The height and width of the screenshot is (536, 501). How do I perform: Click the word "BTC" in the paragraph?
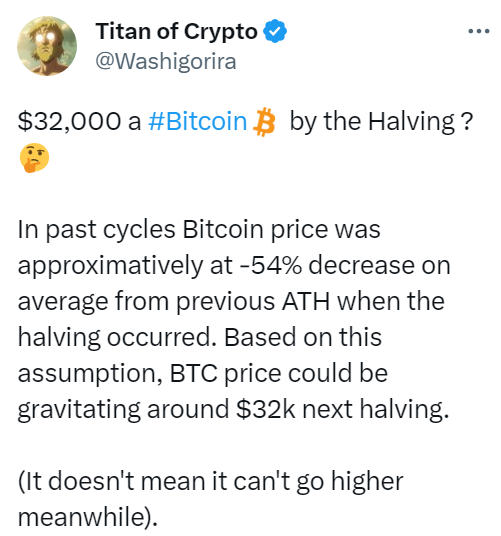[193, 373]
